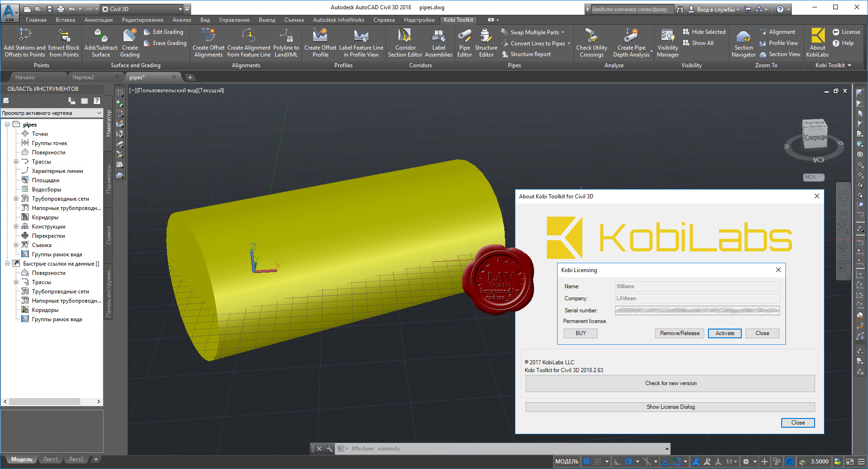
Task: Open Corridor Section Editor
Action: point(405,42)
